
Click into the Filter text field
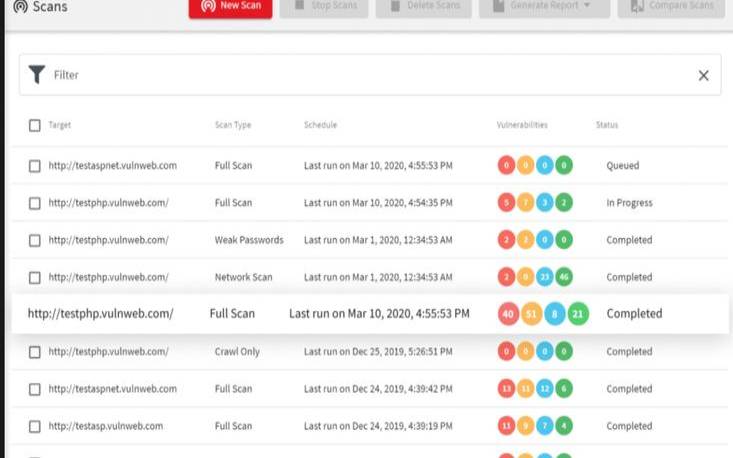pos(370,75)
